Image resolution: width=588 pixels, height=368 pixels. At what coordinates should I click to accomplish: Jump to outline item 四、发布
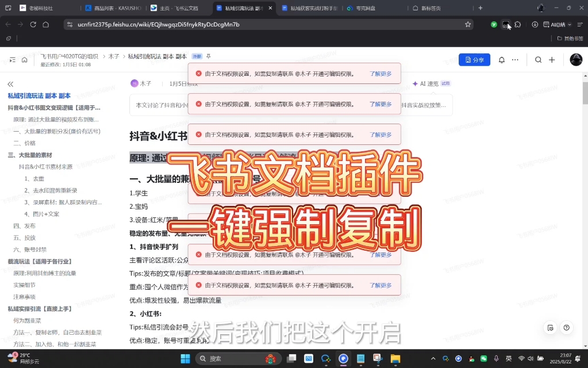tap(24, 226)
